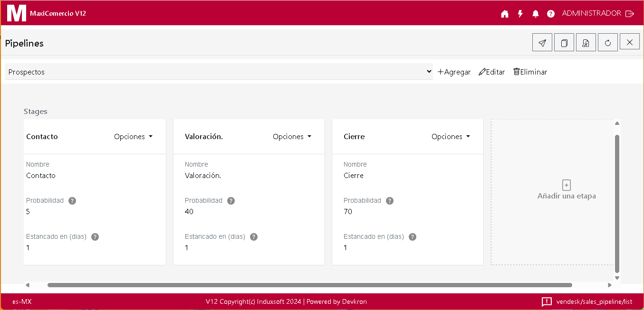Click Editar to edit the pipeline
This screenshot has height=310, width=644.
click(x=491, y=72)
